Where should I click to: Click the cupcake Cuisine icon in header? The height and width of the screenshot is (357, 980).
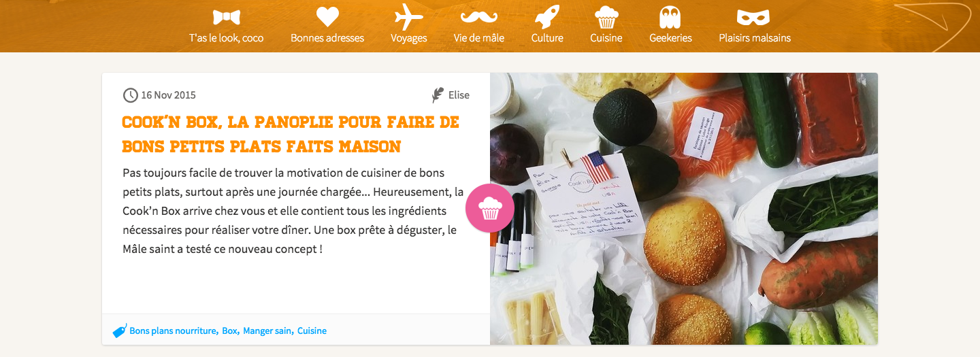coord(606,17)
